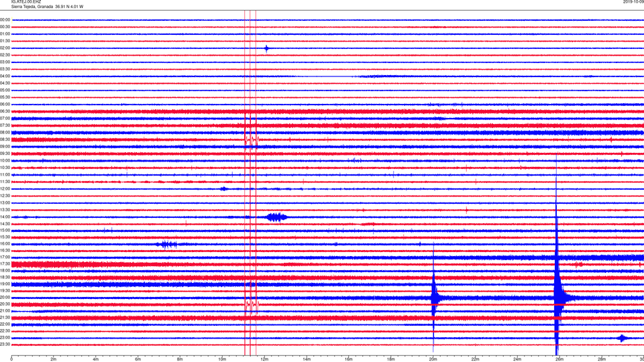Click the 28m tick on minute axis
Image resolution: width=644 pixels, height=362 pixels.
(602, 359)
